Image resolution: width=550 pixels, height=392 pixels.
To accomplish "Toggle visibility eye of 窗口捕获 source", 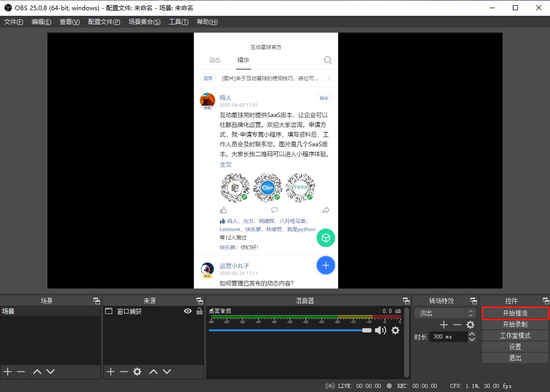I will click(x=188, y=311).
